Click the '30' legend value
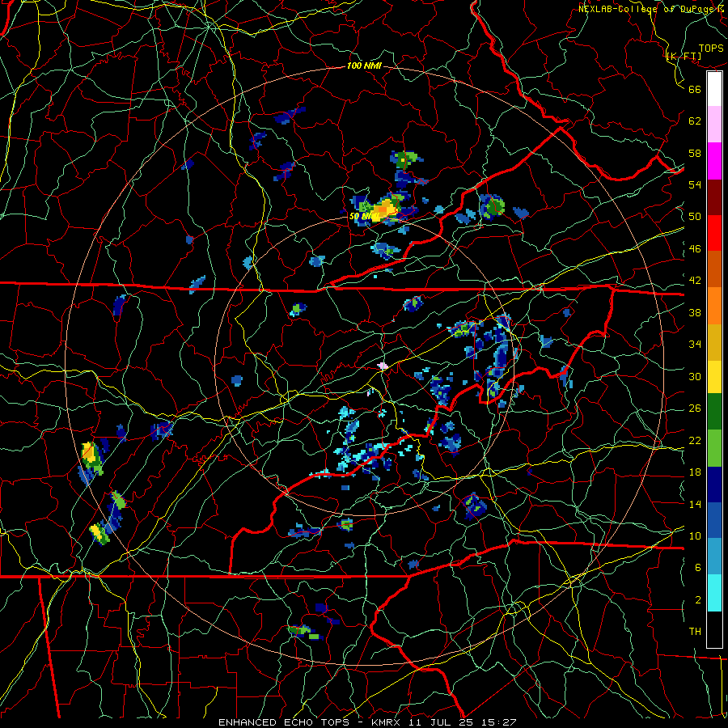Viewport: 728px width, 728px height. (695, 376)
